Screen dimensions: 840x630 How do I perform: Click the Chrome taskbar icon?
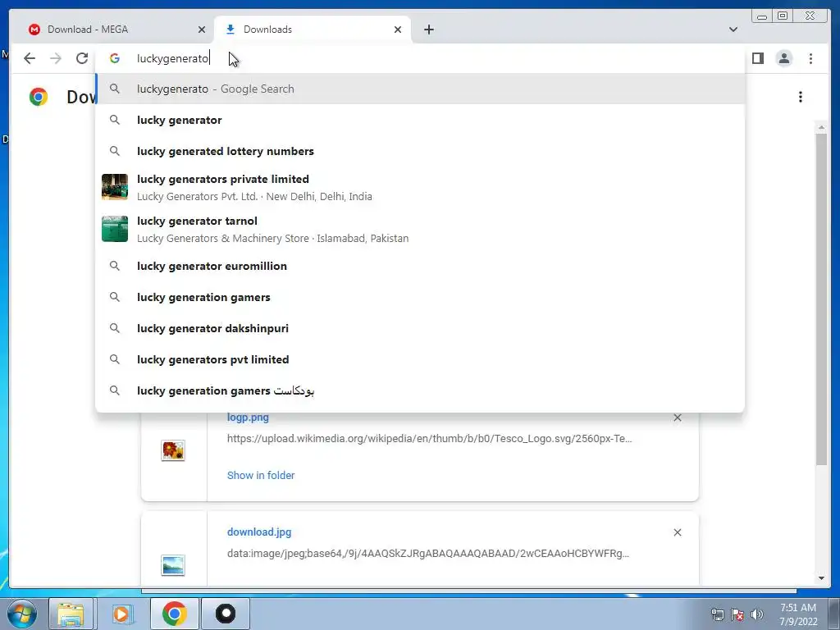click(x=174, y=614)
